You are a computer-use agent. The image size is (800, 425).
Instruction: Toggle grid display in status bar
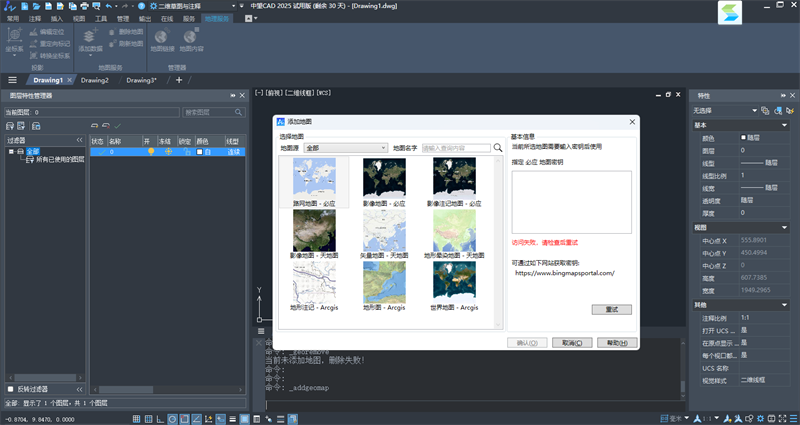coord(136,419)
